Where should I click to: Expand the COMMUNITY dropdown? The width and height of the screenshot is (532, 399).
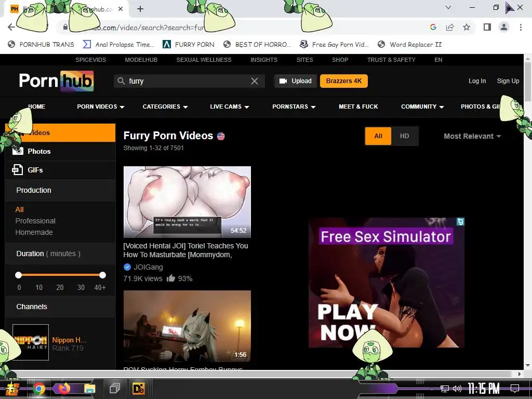(x=422, y=107)
